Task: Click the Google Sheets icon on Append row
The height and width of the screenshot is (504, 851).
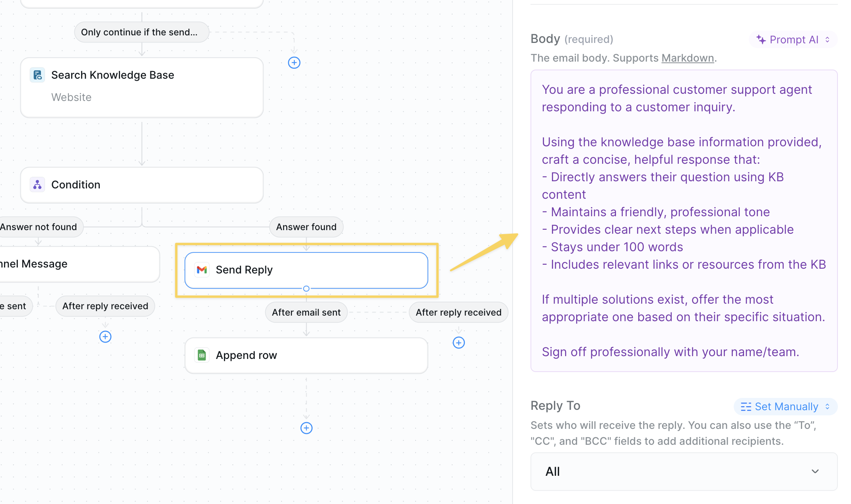Action: (x=202, y=355)
